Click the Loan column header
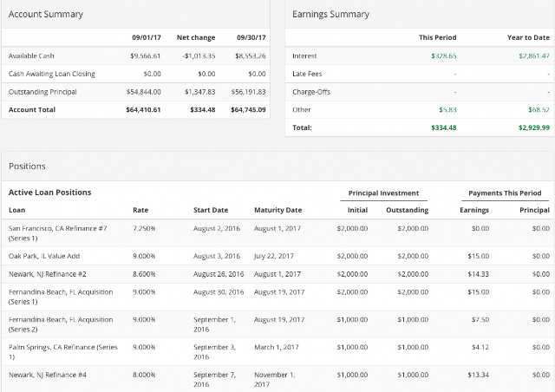The width and height of the screenshot is (555, 392). 16,210
